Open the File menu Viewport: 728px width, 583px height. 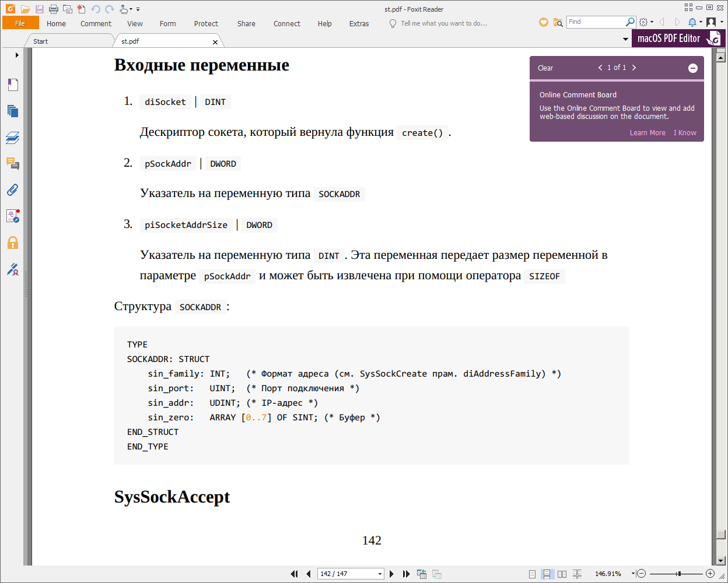(x=20, y=23)
